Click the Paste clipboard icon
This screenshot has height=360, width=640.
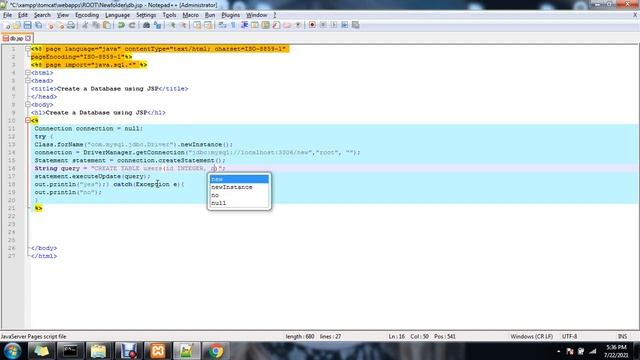point(107,25)
